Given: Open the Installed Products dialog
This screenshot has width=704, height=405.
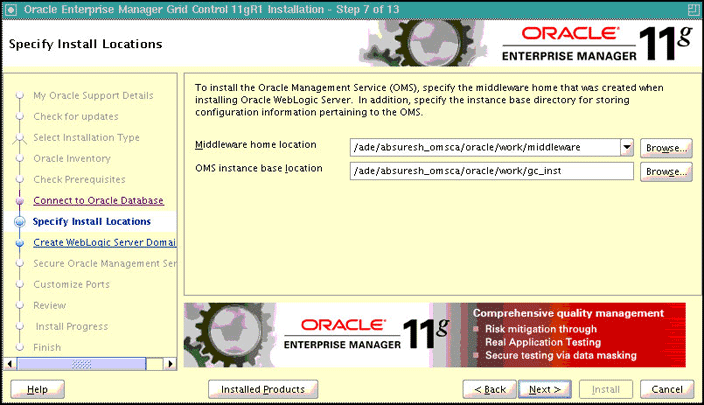Looking at the screenshot, I should pyautogui.click(x=263, y=389).
